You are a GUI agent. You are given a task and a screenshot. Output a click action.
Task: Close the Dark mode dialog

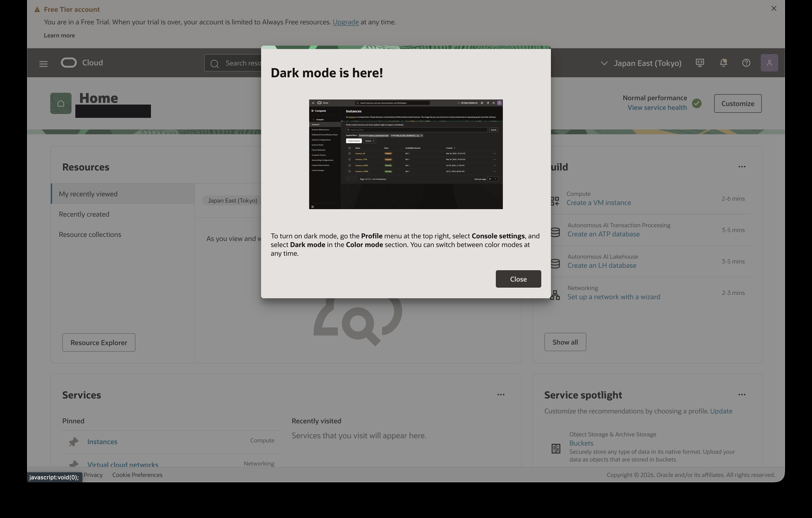click(x=518, y=279)
